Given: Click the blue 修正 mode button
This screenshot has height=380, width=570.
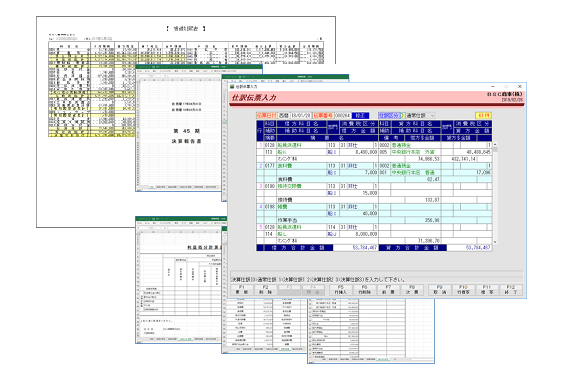Looking at the screenshot, I should pyautogui.click(x=360, y=115).
